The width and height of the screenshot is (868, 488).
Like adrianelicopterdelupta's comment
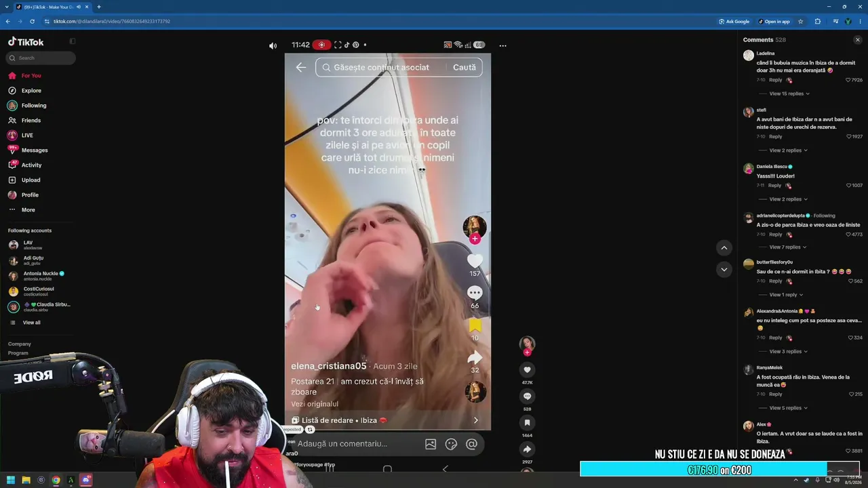coord(848,235)
